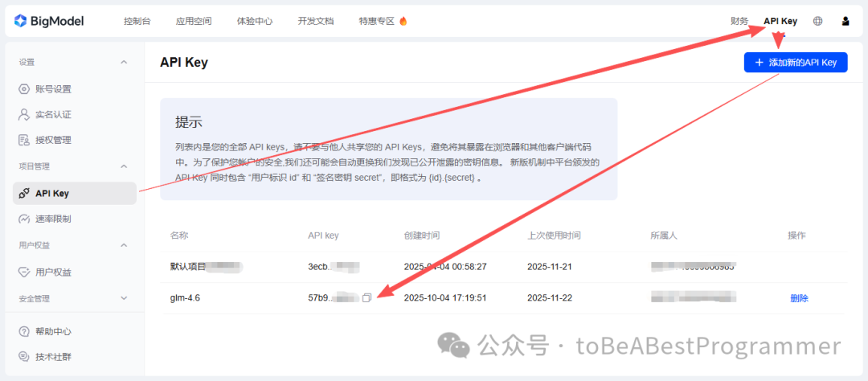Open 体验中心 in top navigation
Viewport: 868px width, 381px height.
[x=255, y=21]
